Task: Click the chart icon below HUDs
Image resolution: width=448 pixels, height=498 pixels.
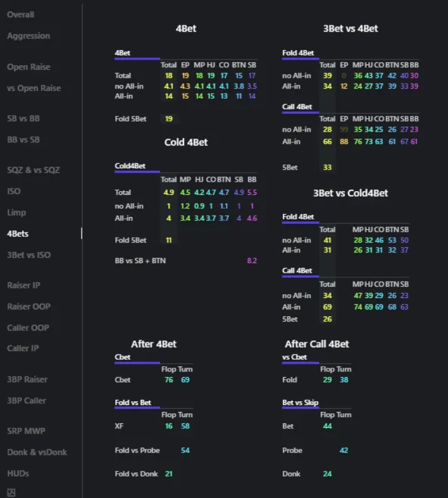Action: tap(11, 492)
